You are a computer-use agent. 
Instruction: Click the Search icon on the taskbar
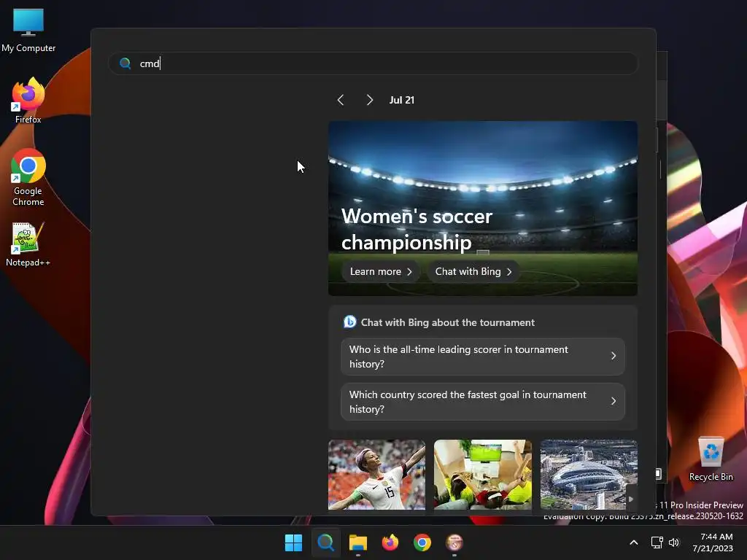pos(326,542)
